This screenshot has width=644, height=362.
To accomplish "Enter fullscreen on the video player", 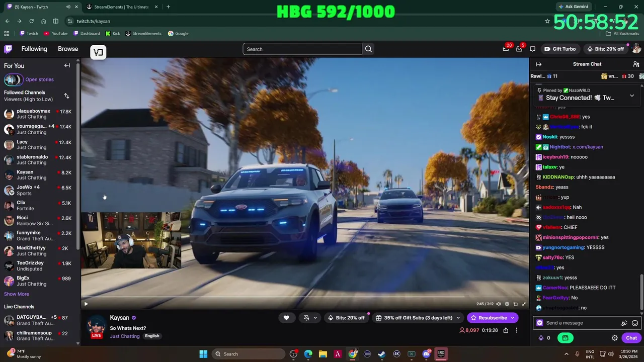I will (524, 304).
